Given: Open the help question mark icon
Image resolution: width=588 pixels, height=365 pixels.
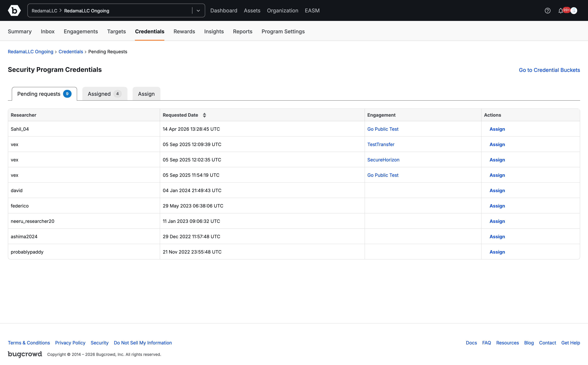Looking at the screenshot, I should [x=547, y=11].
